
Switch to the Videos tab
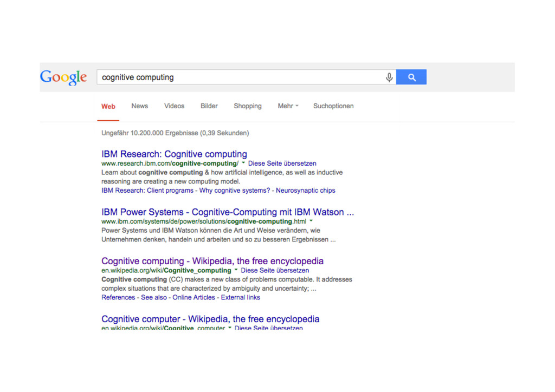[x=174, y=106]
